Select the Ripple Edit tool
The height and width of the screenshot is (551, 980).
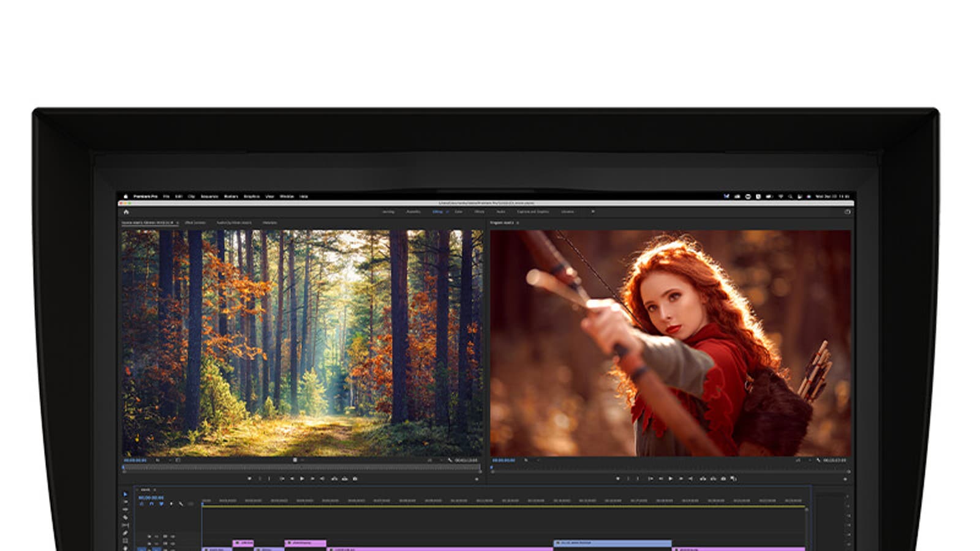click(126, 509)
